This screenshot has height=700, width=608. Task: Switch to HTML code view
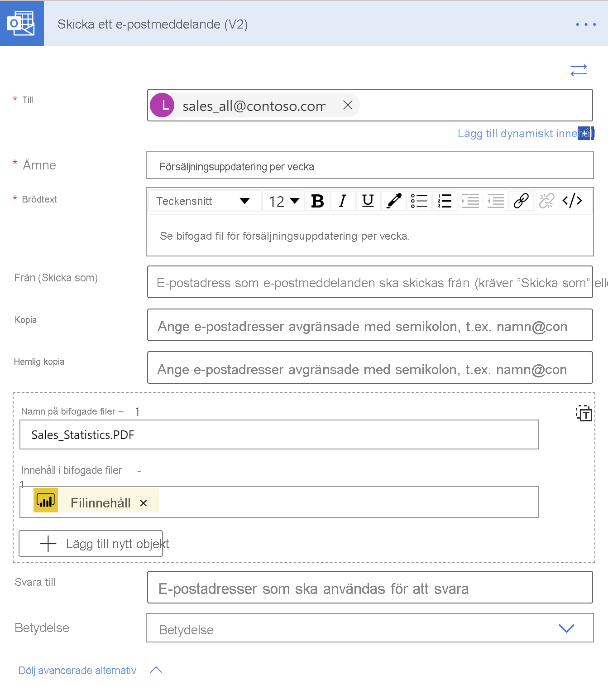tap(572, 200)
